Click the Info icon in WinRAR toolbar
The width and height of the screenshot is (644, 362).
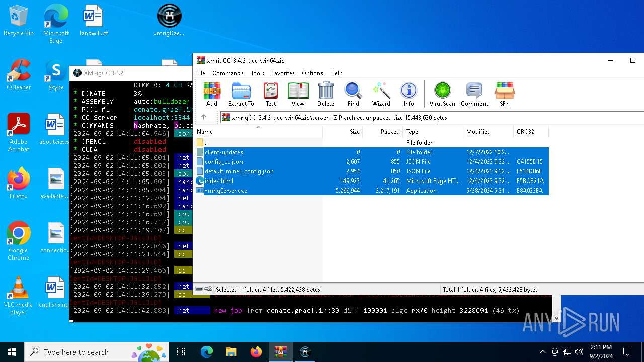(x=409, y=94)
